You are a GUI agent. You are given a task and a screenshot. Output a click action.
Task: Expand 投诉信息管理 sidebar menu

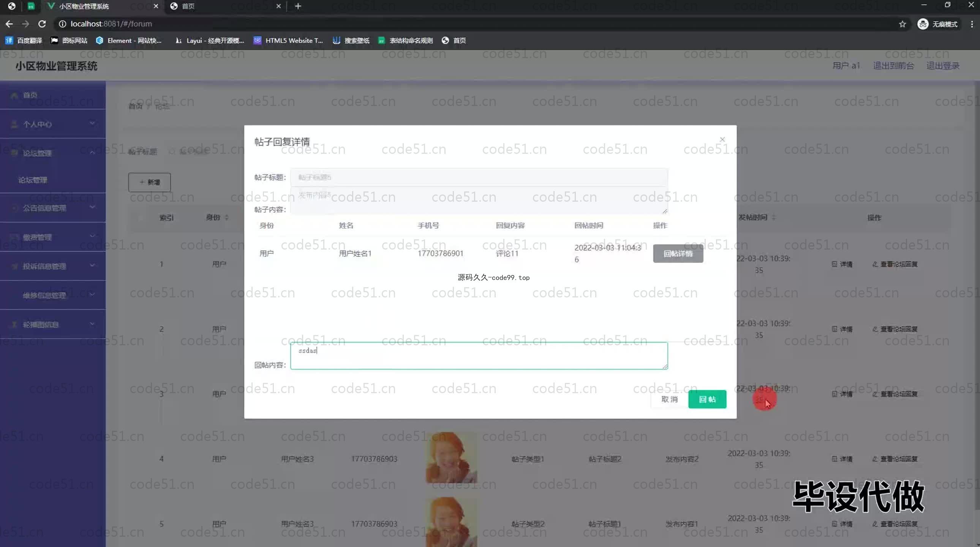coord(53,266)
